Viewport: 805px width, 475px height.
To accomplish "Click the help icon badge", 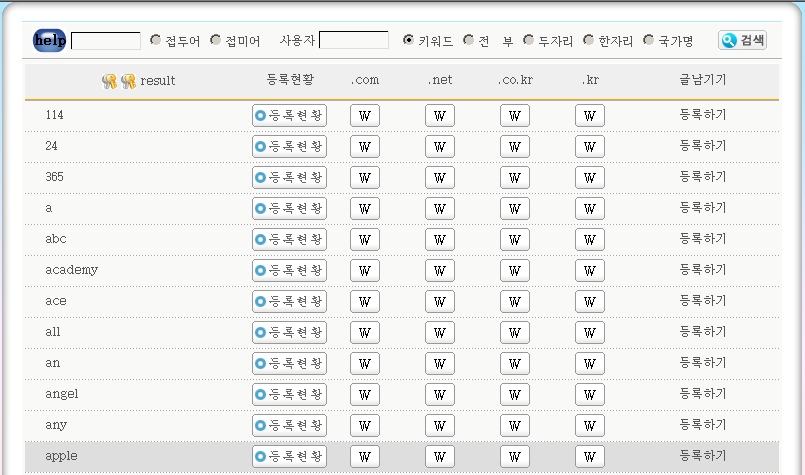I will (49, 41).
